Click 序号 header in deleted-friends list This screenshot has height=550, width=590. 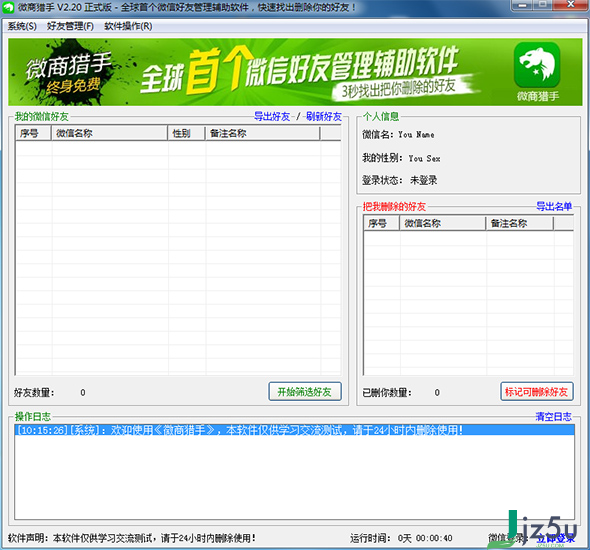point(381,223)
